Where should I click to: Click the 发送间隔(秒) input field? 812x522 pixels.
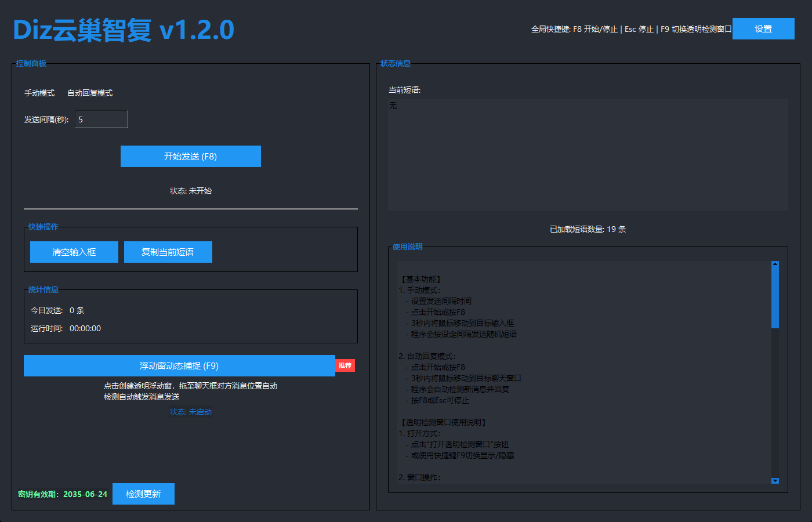click(x=101, y=119)
